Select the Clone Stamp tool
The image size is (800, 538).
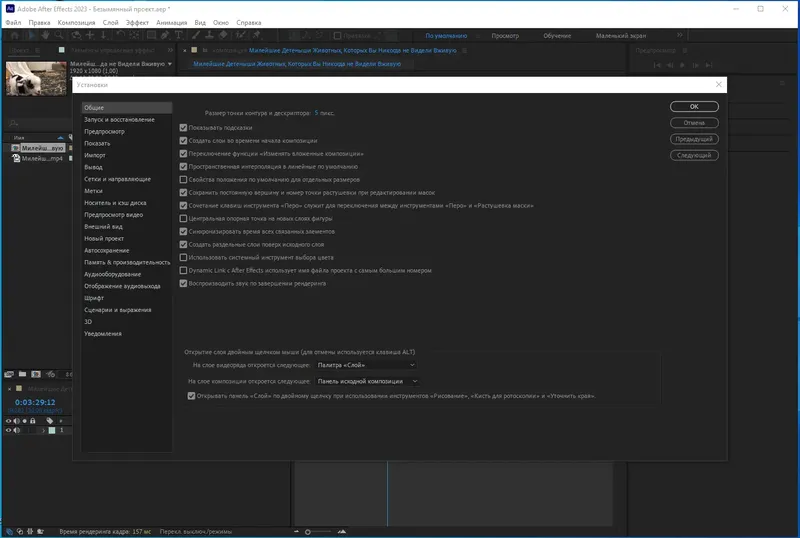click(x=209, y=35)
